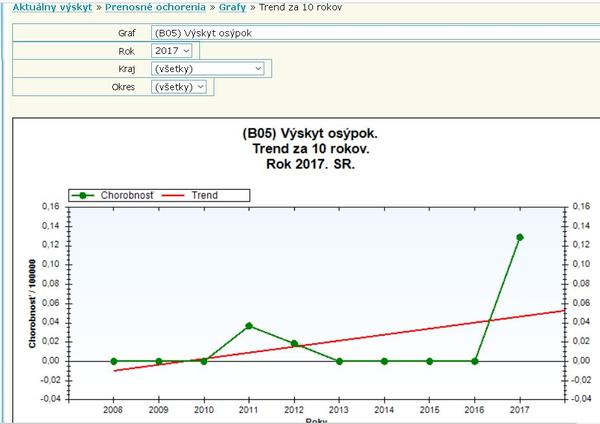The image size is (600, 424).
Task: Click the 2008 data point marker
Action: click(114, 361)
